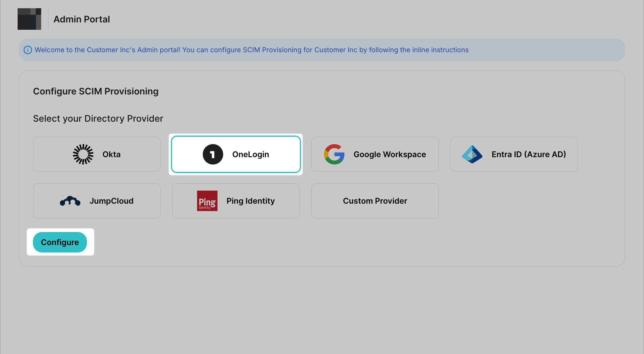Choose Ping Identity from the provider grid

point(236,201)
